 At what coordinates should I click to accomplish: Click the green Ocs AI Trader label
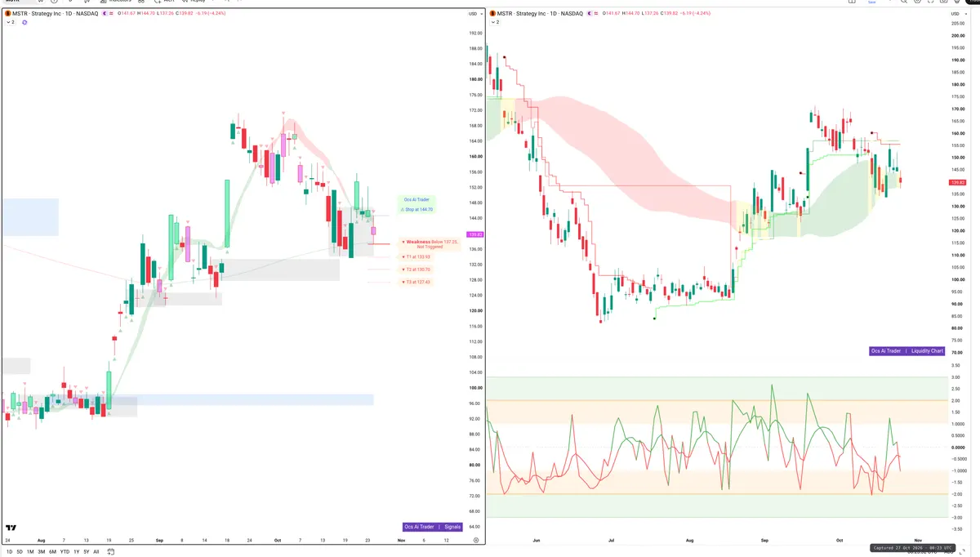(x=416, y=199)
